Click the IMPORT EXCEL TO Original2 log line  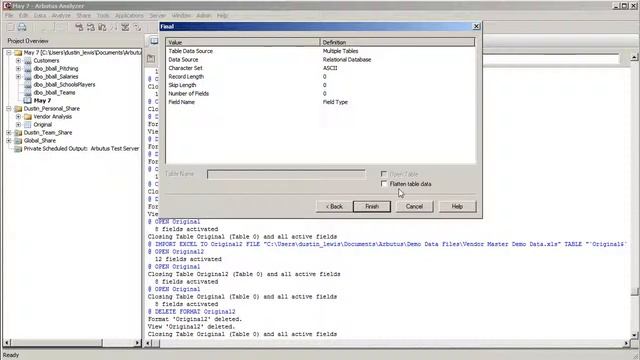tap(387, 244)
